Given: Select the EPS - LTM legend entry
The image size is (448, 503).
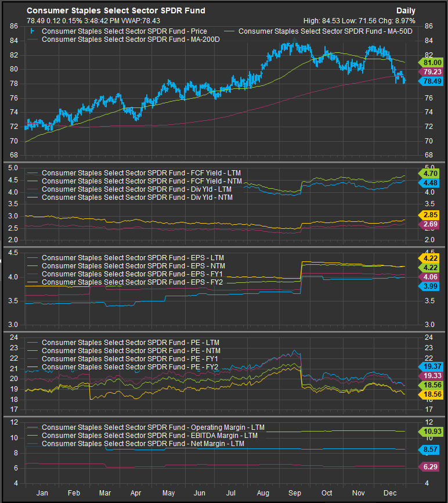Looking at the screenshot, I should coord(125,258).
